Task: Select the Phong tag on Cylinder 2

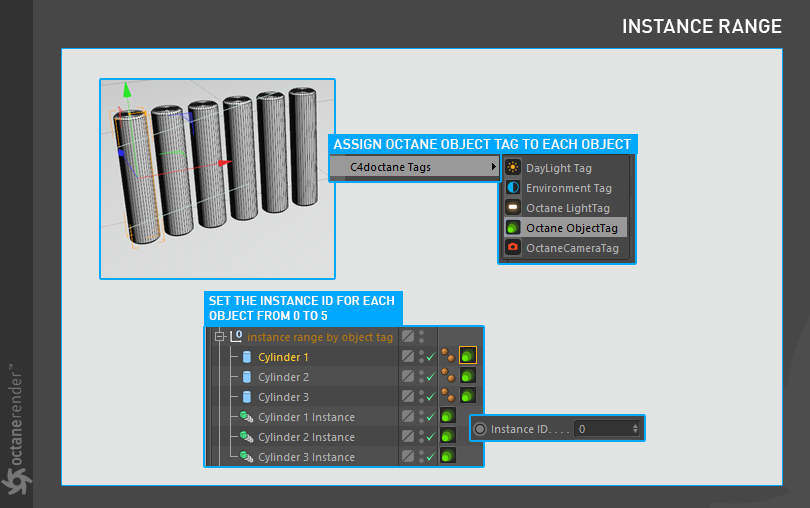Action: (x=448, y=375)
